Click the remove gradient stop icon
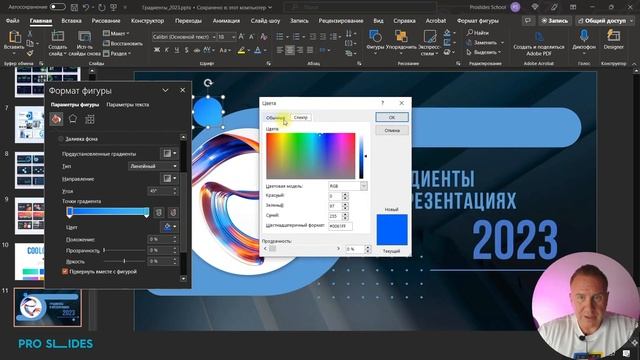640x360 pixels. coord(173,212)
